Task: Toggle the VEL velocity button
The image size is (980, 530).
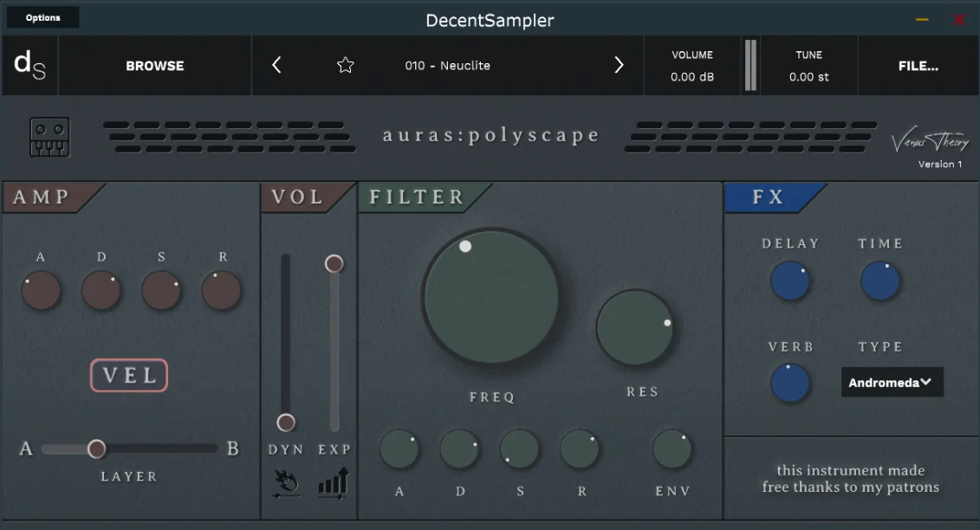Action: click(x=129, y=375)
